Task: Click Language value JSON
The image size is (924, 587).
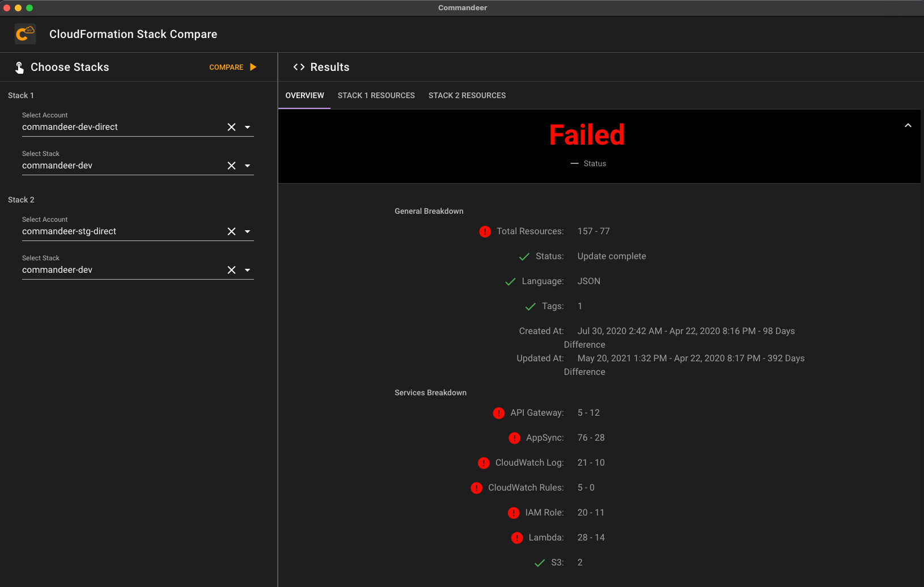Action: pos(588,281)
